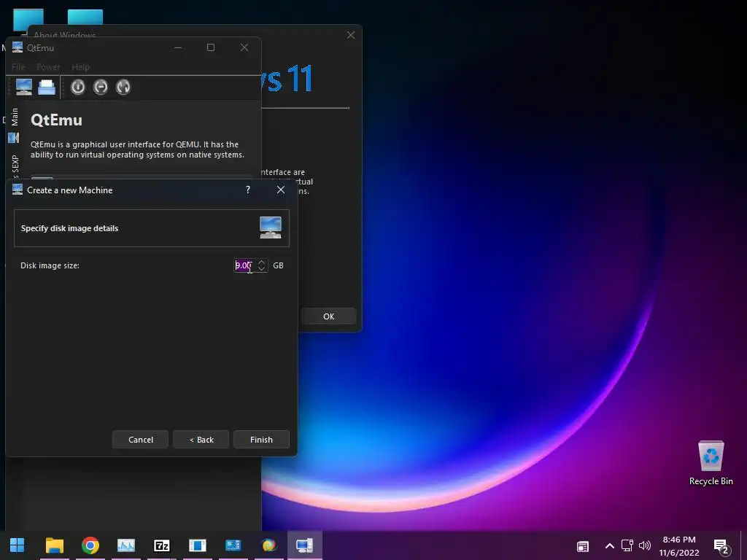The width and height of the screenshot is (747, 560).
Task: Show hidden system tray icons
Action: pyautogui.click(x=609, y=545)
